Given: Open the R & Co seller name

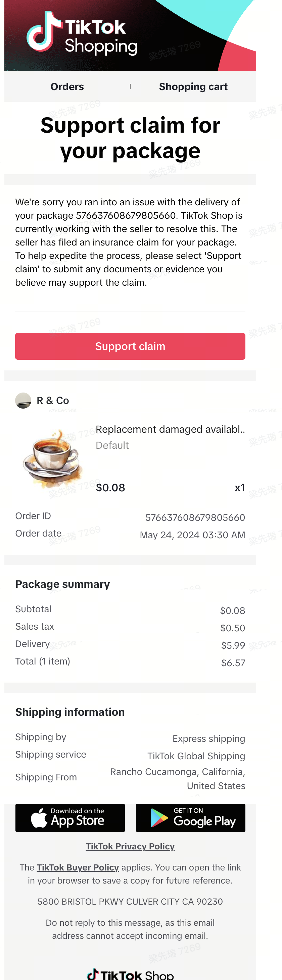Looking at the screenshot, I should coord(53,401).
